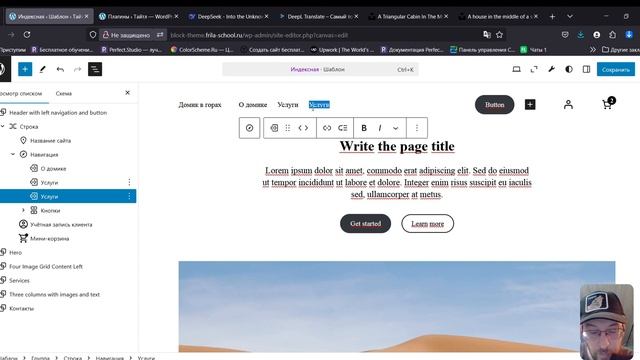The height and width of the screenshot is (360, 640).
Task: Expand the Кнопки tree item
Action: pyautogui.click(x=23, y=210)
